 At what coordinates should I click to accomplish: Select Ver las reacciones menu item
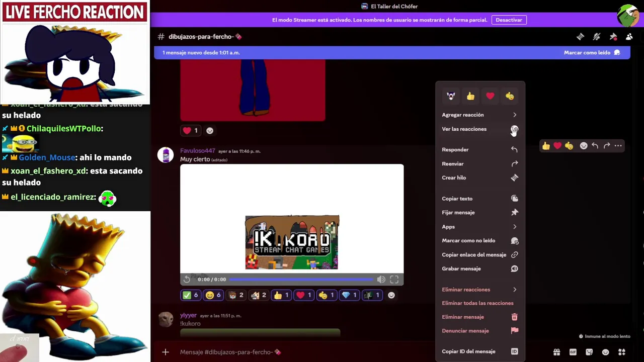(480, 129)
